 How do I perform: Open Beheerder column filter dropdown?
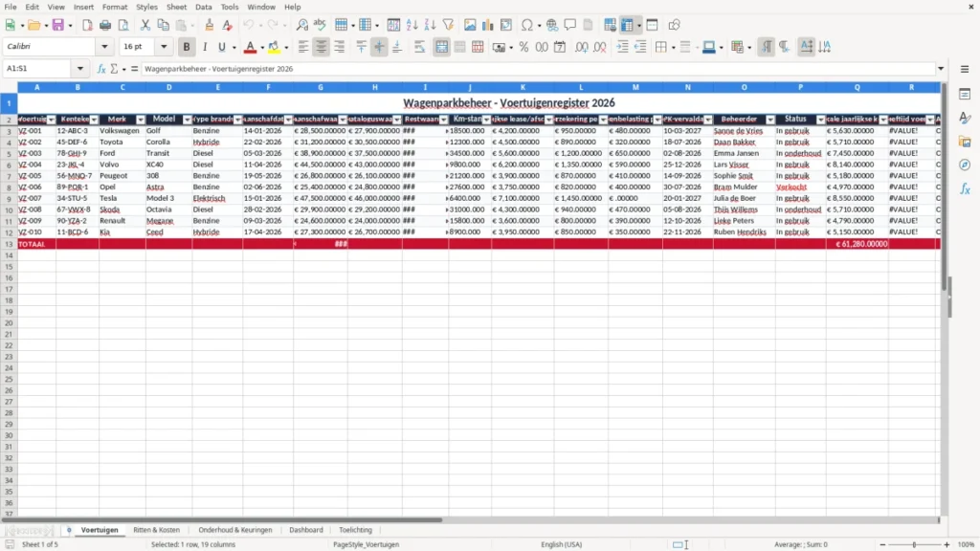[770, 120]
